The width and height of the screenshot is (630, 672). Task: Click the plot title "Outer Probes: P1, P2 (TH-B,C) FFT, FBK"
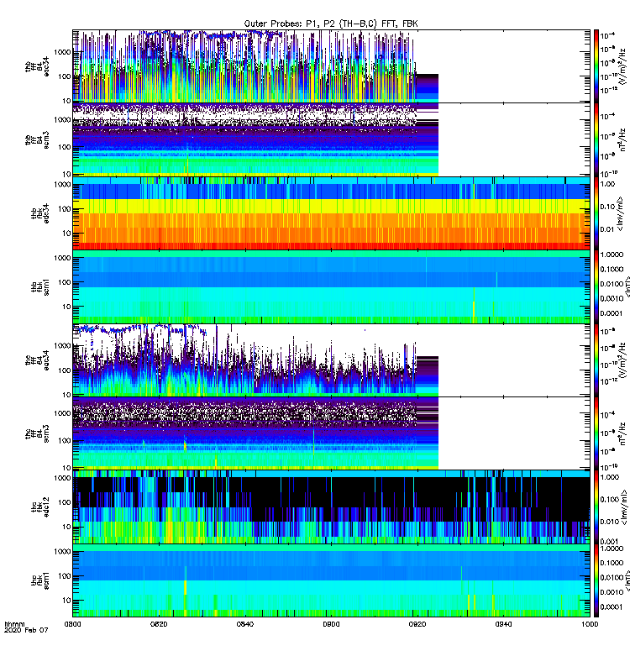[331, 24]
